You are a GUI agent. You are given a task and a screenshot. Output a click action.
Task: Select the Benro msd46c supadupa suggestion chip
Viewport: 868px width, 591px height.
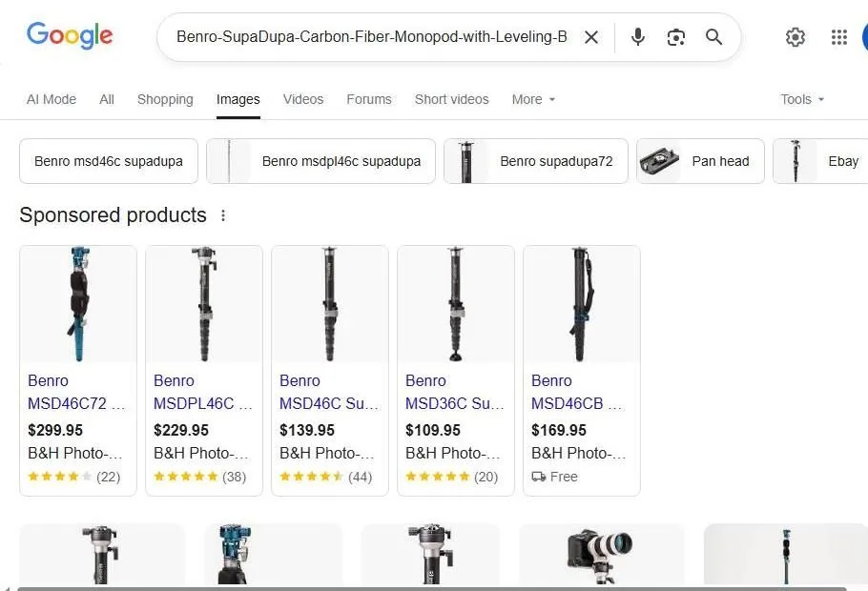click(x=108, y=161)
